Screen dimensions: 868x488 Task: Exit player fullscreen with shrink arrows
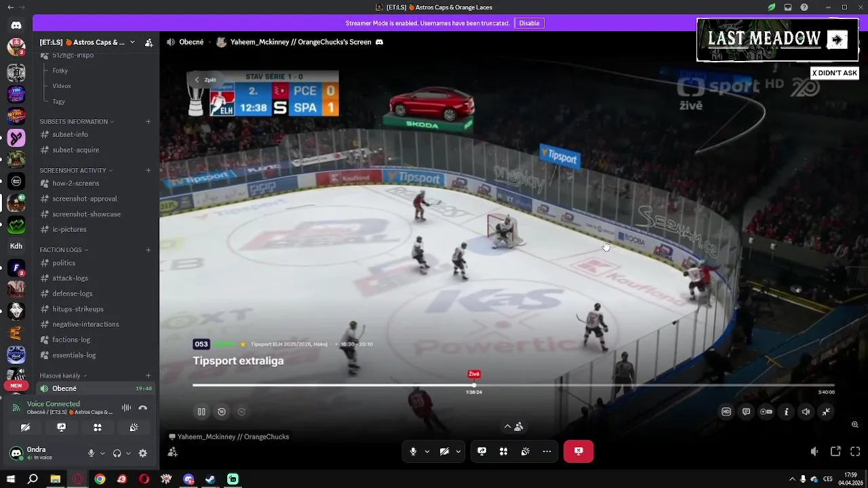826,411
